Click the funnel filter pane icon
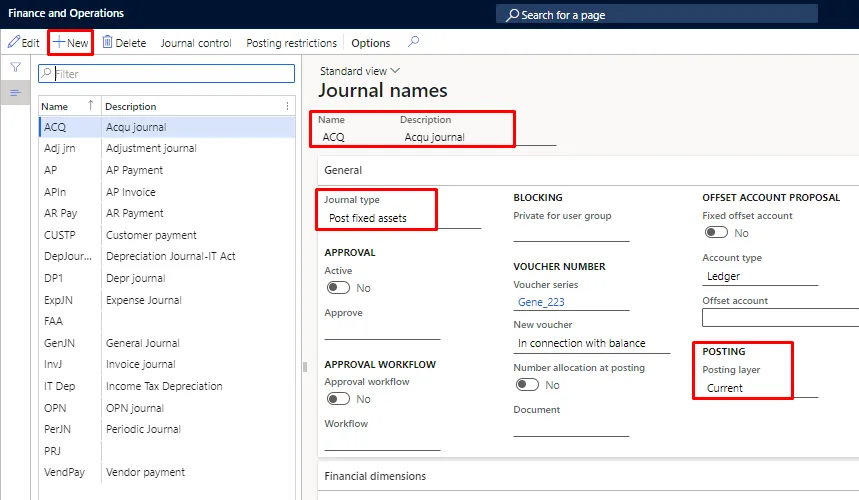 tap(15, 67)
